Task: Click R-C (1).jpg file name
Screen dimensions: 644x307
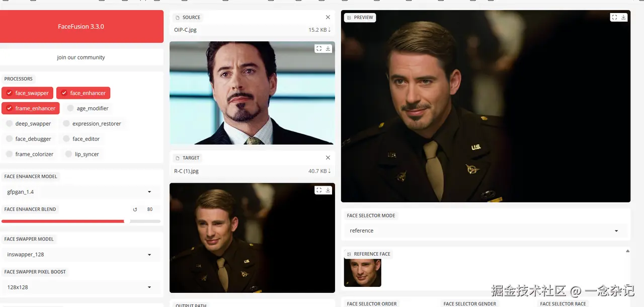Action: pos(186,171)
